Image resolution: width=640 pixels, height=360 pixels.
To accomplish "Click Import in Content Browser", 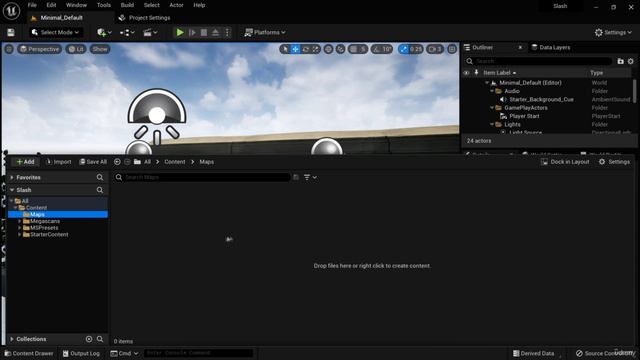I will pos(59,162).
